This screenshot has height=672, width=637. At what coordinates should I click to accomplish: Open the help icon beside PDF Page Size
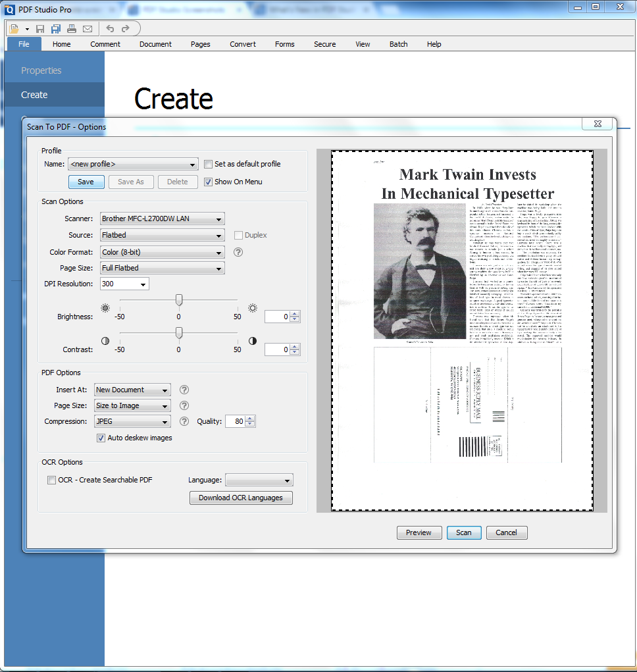coord(184,405)
